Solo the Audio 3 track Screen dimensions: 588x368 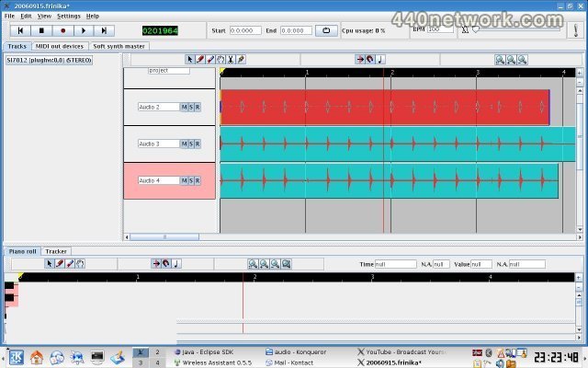tap(191, 144)
